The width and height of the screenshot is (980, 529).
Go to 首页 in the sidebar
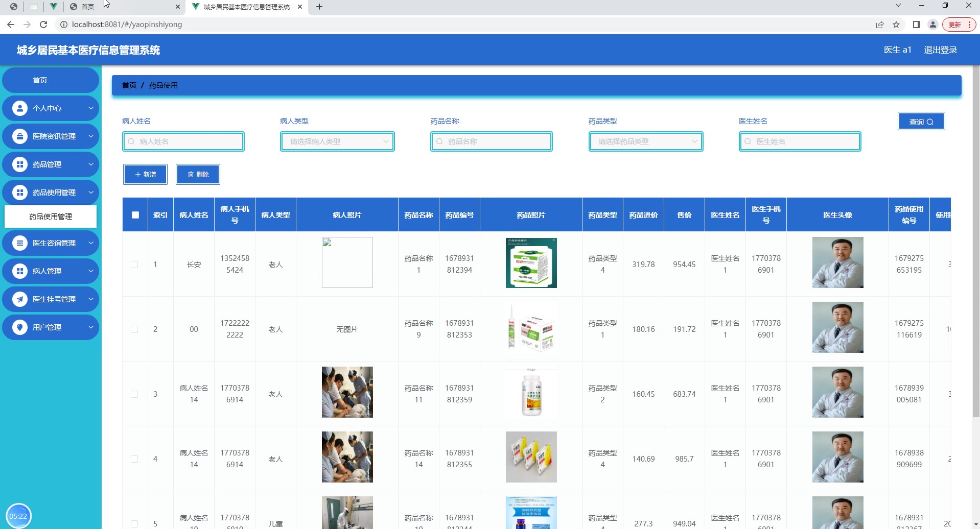point(51,80)
